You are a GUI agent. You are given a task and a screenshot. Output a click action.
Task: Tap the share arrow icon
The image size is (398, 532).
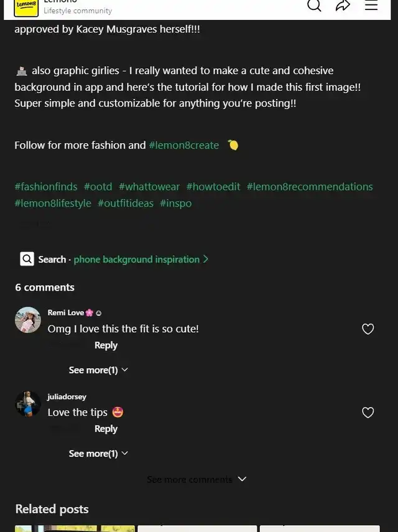tap(343, 6)
